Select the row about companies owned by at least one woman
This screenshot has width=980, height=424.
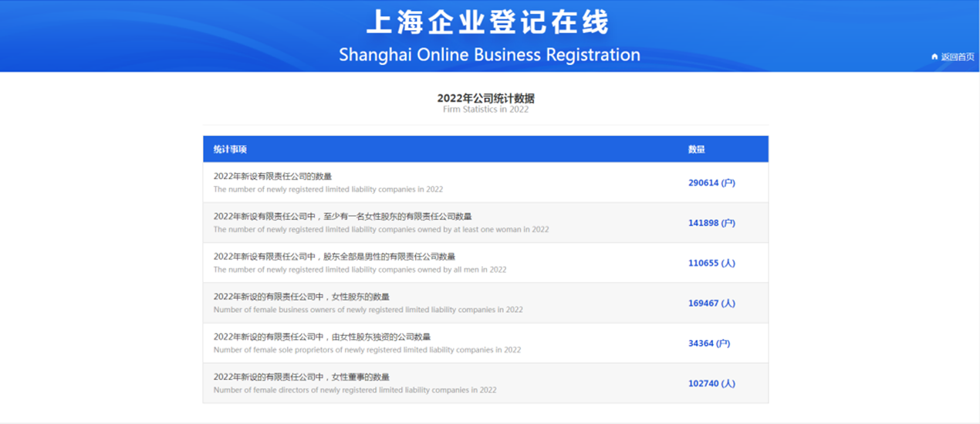(342, 217)
